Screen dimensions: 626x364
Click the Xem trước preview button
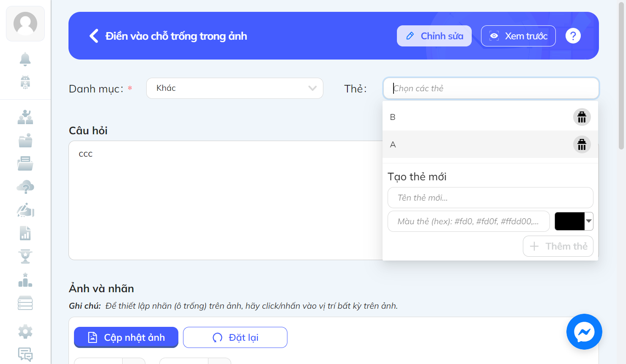pos(518,36)
